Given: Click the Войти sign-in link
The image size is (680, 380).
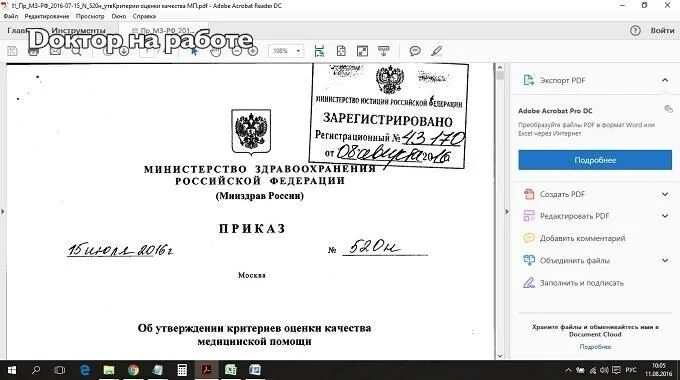Looking at the screenshot, I should [x=662, y=30].
